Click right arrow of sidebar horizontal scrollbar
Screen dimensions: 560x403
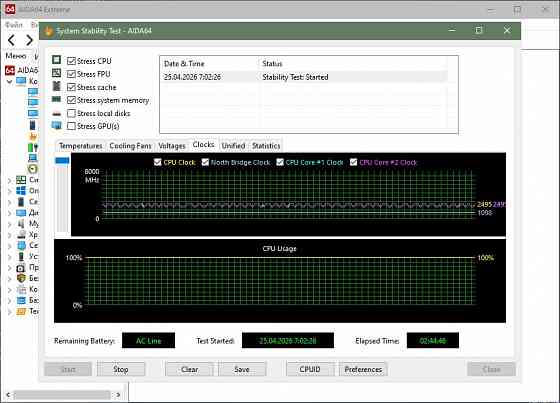pyautogui.click(x=118, y=395)
